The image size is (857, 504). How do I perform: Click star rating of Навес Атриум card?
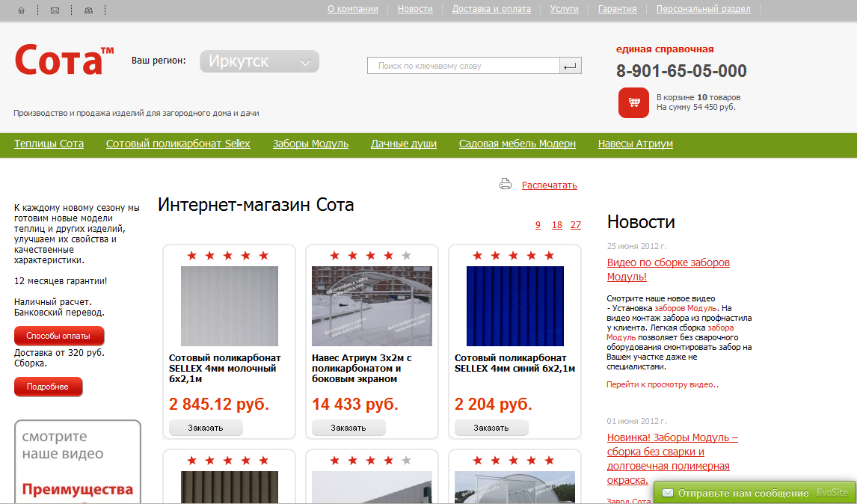(371, 255)
